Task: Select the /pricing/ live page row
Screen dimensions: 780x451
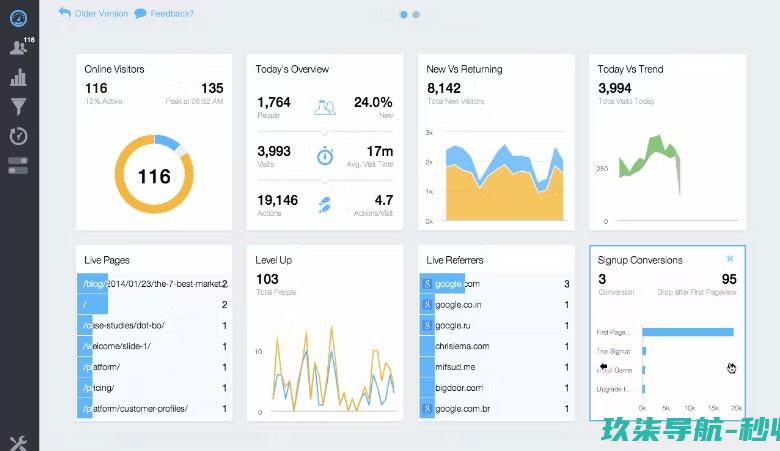Action: 153,388
